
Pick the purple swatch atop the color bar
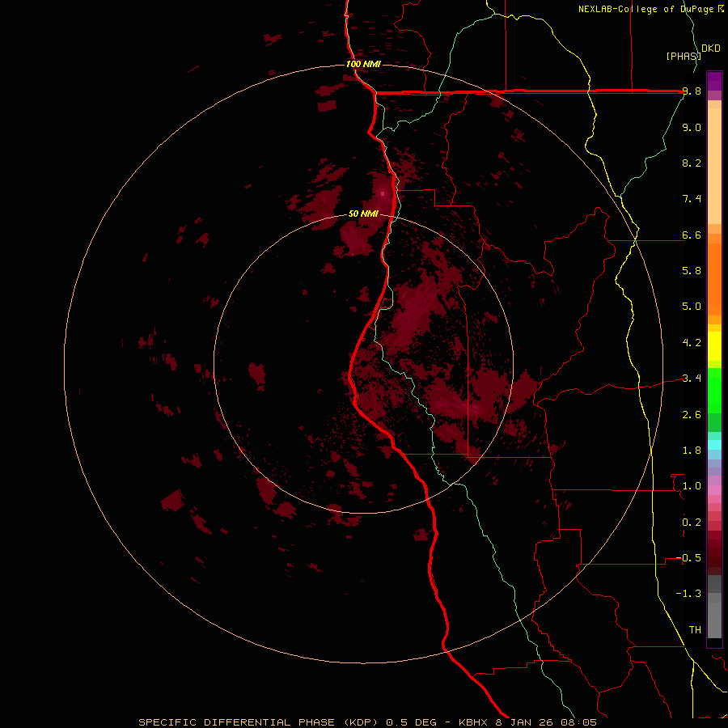point(714,81)
